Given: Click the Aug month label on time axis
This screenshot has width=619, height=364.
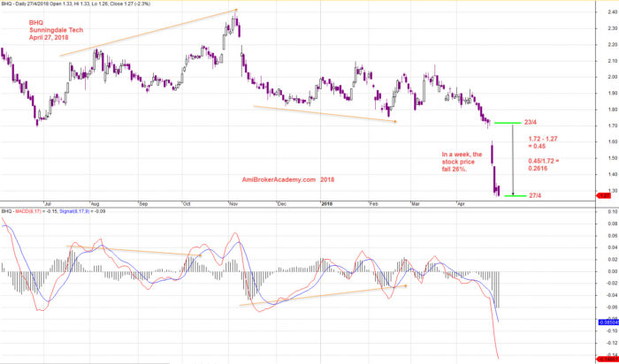Looking at the screenshot, I should click(95, 204).
